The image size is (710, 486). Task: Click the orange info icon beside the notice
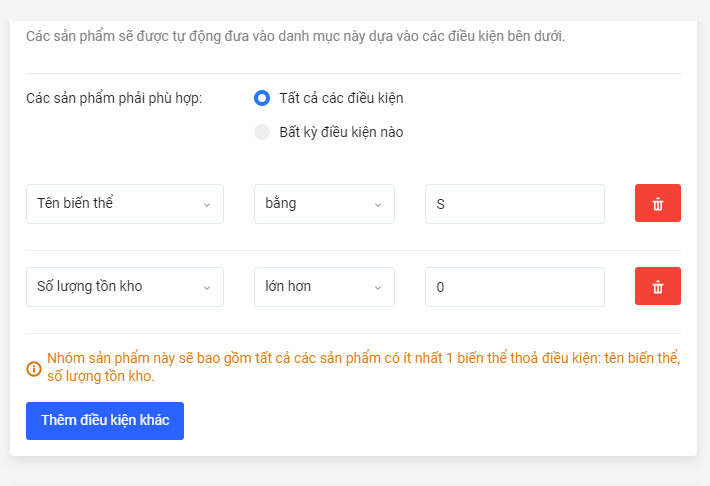pyautogui.click(x=34, y=368)
